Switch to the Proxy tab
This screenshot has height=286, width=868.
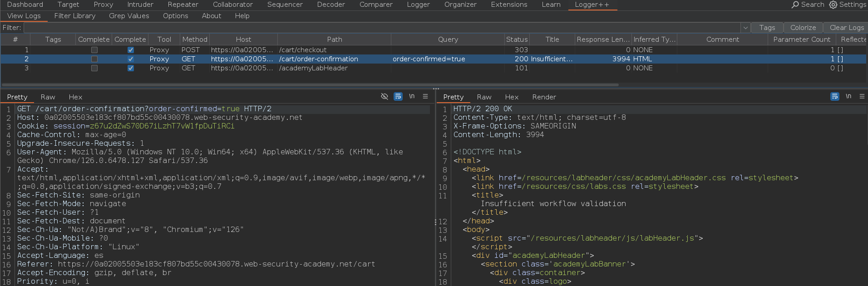(x=104, y=5)
